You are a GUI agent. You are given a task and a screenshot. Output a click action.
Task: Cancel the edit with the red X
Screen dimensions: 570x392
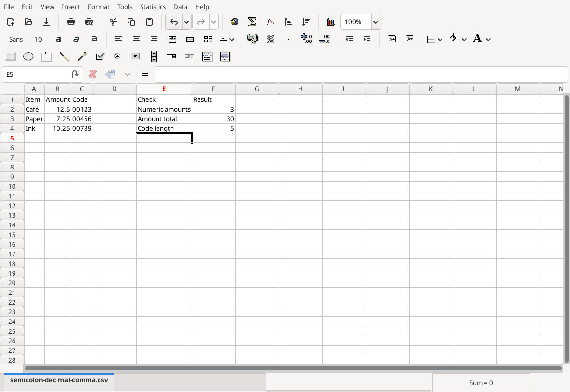coord(93,74)
